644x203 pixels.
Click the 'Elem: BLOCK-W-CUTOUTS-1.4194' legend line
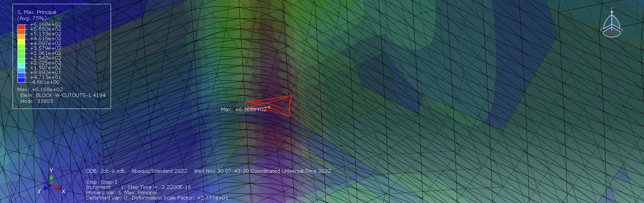63,95
